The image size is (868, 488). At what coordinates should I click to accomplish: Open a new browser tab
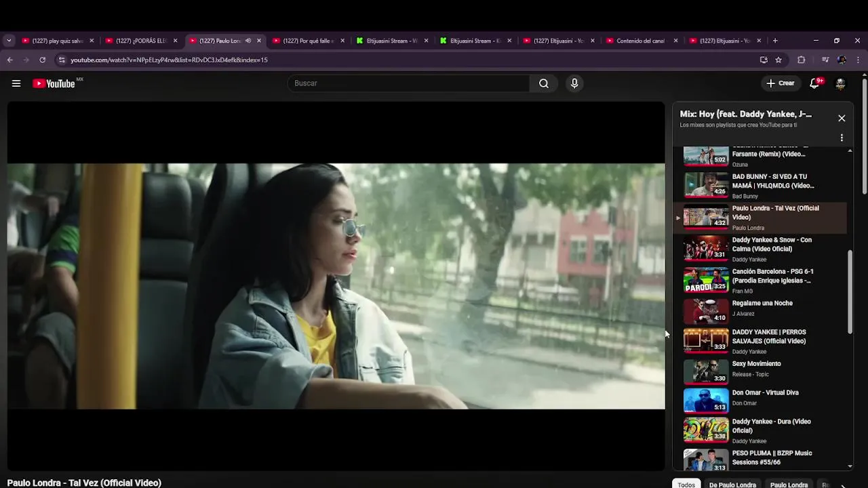[x=775, y=41]
